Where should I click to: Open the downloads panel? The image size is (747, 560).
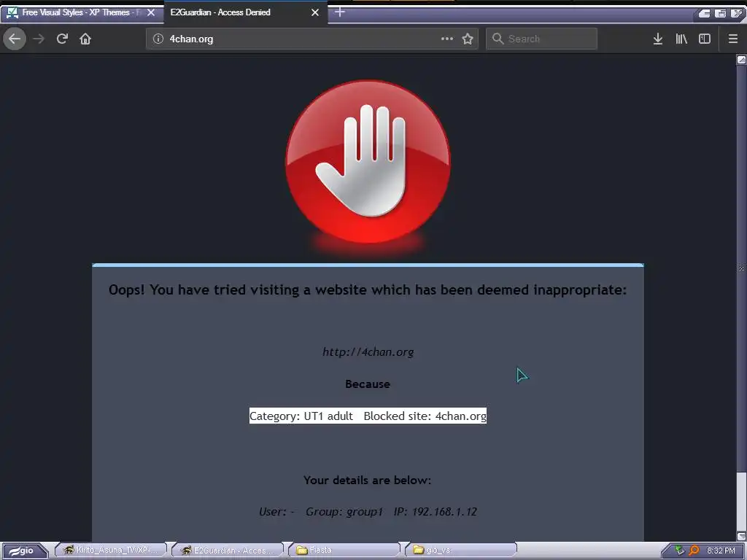[657, 39]
